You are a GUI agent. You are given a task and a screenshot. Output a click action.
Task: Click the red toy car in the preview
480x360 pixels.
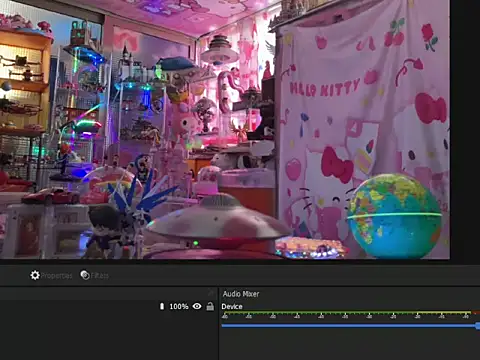[51, 196]
